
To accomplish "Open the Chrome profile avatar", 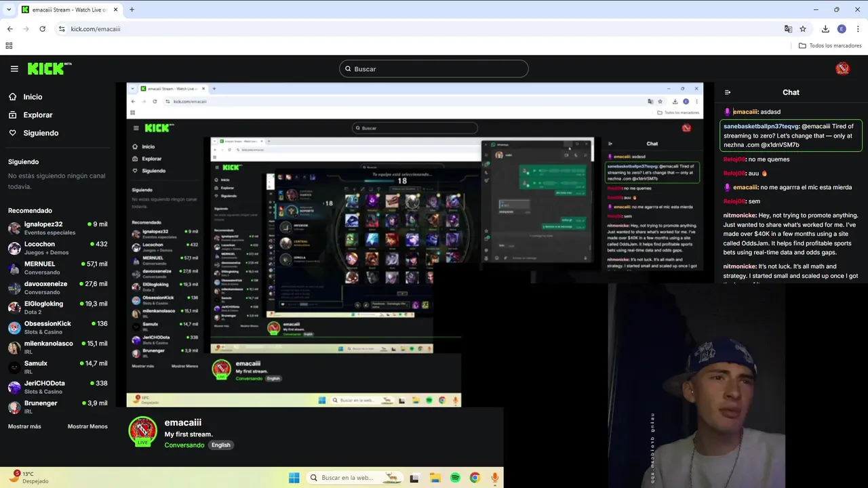I will [842, 29].
